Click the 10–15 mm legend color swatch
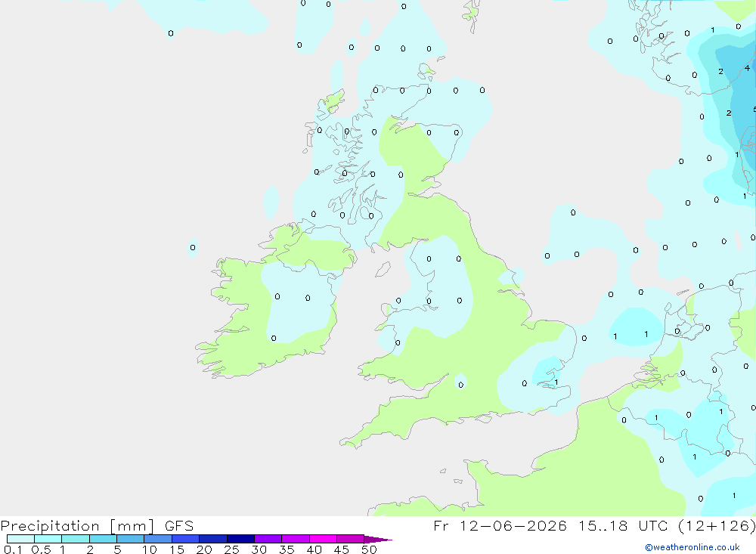The height and width of the screenshot is (554, 756). pyautogui.click(x=158, y=539)
